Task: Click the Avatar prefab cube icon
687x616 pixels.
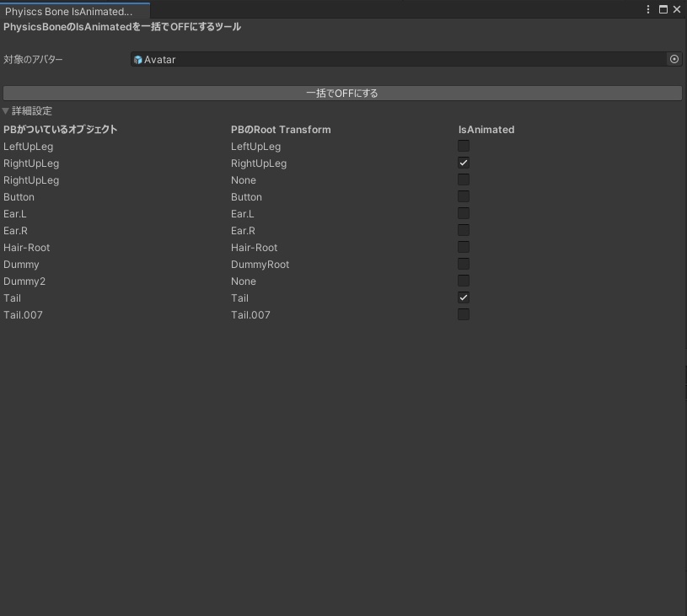Action: pyautogui.click(x=137, y=59)
